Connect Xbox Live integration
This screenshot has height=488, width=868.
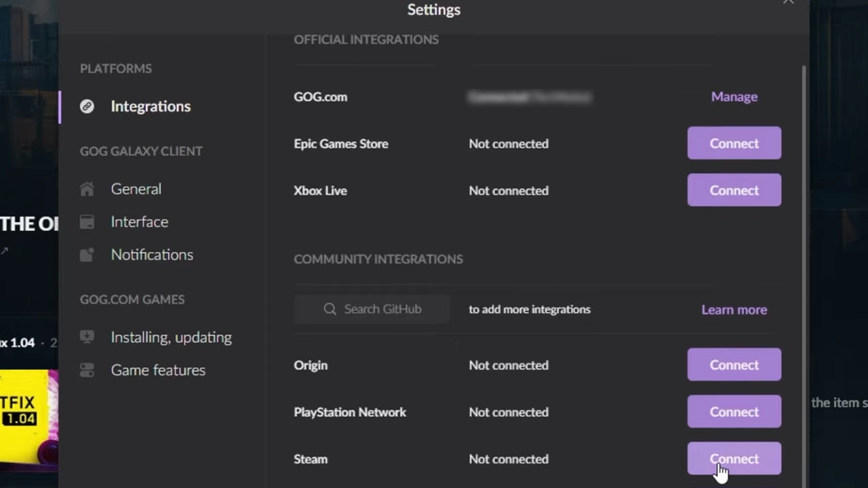(734, 190)
